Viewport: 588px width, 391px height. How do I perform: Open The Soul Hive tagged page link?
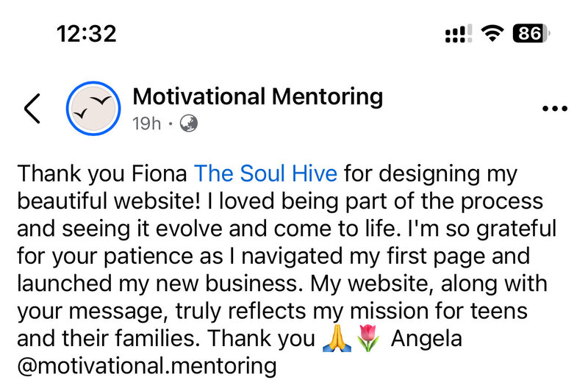(x=265, y=173)
